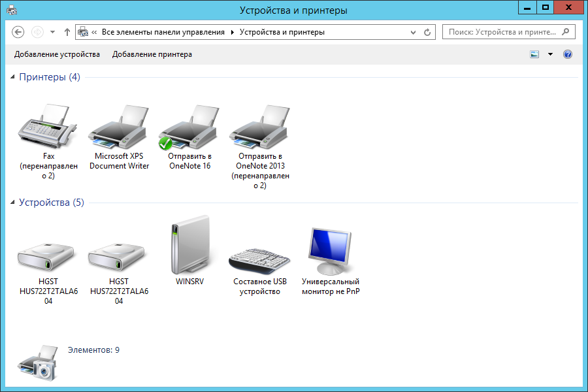Viewport: 588px width, 392px height.
Task: Expand breadcrumb chevron before Все элементы
Action: point(94,32)
